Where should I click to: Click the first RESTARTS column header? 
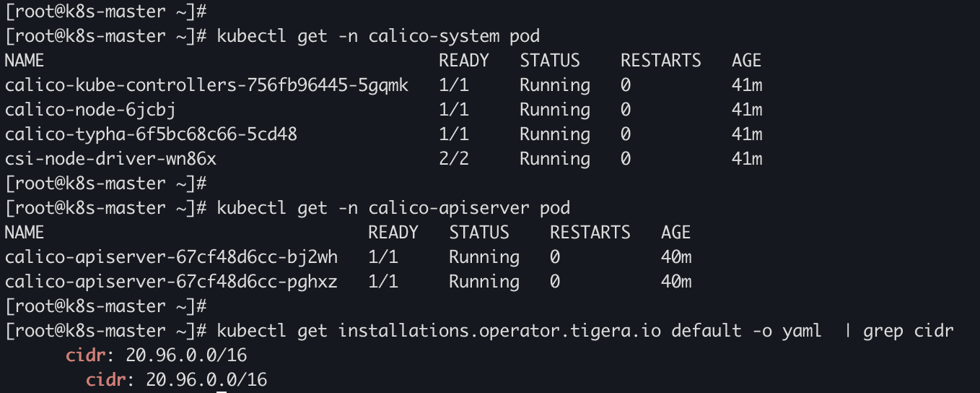pos(661,61)
